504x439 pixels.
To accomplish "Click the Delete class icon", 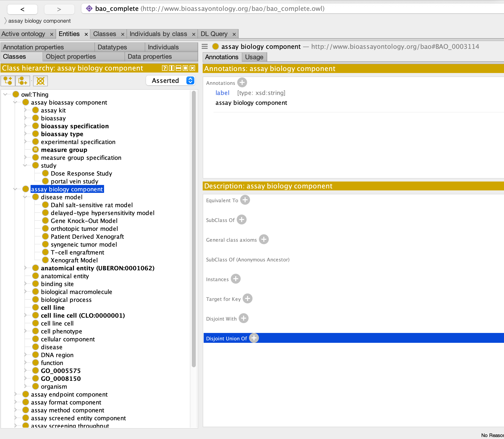I will click(40, 81).
